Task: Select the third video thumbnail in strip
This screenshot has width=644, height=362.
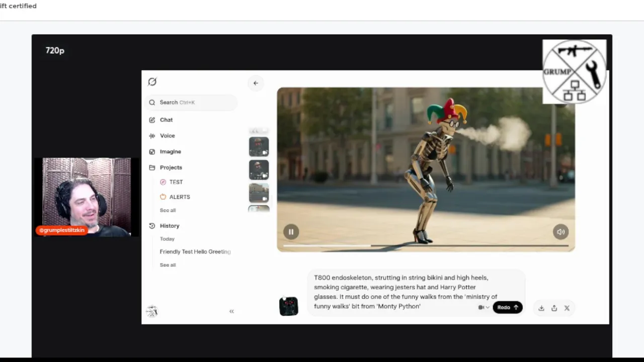Action: click(259, 193)
